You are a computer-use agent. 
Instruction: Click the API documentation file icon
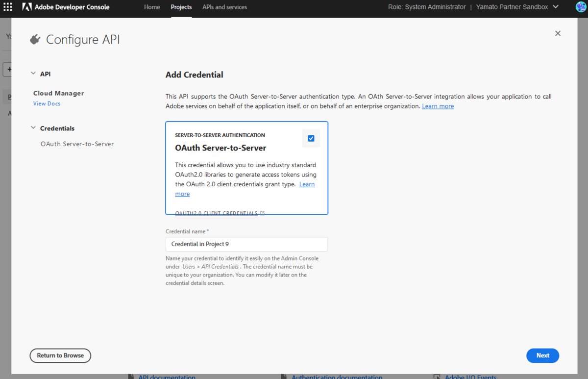click(x=131, y=376)
